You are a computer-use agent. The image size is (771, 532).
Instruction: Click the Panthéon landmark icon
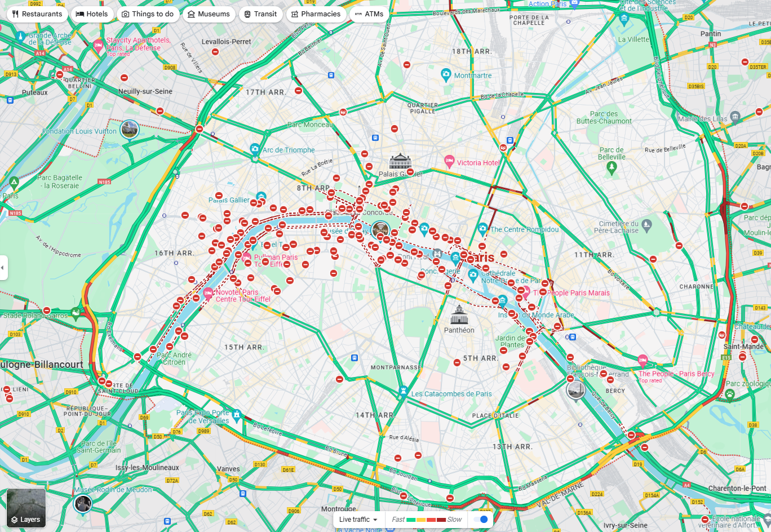[x=459, y=315]
